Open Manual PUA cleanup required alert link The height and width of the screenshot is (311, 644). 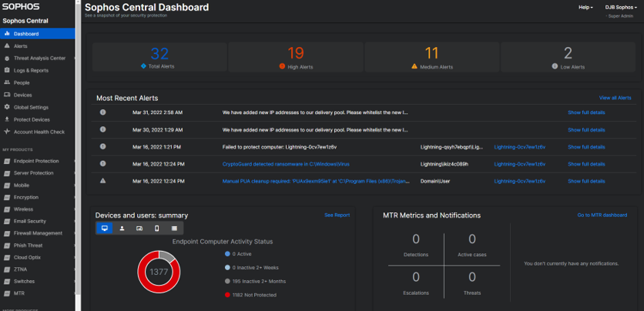316,182
